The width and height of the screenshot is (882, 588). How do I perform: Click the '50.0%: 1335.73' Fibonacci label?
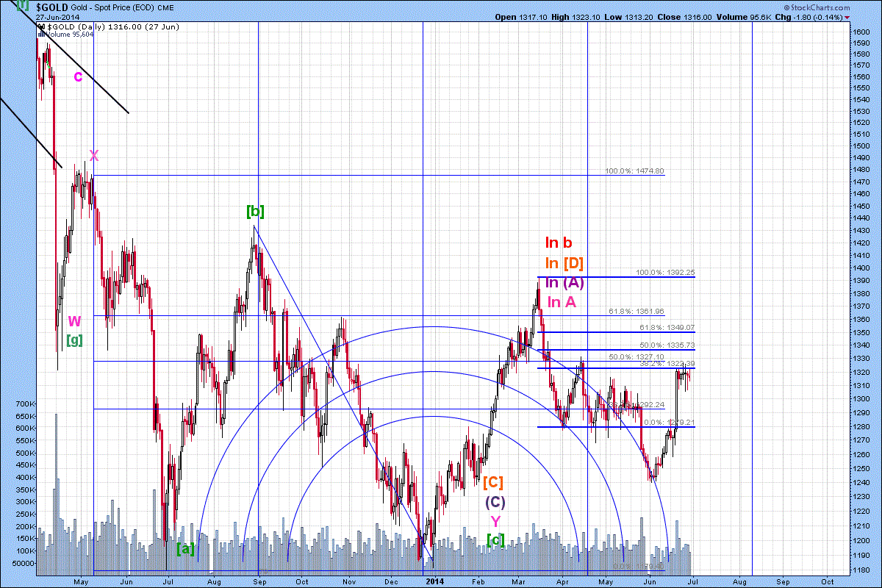tap(667, 345)
